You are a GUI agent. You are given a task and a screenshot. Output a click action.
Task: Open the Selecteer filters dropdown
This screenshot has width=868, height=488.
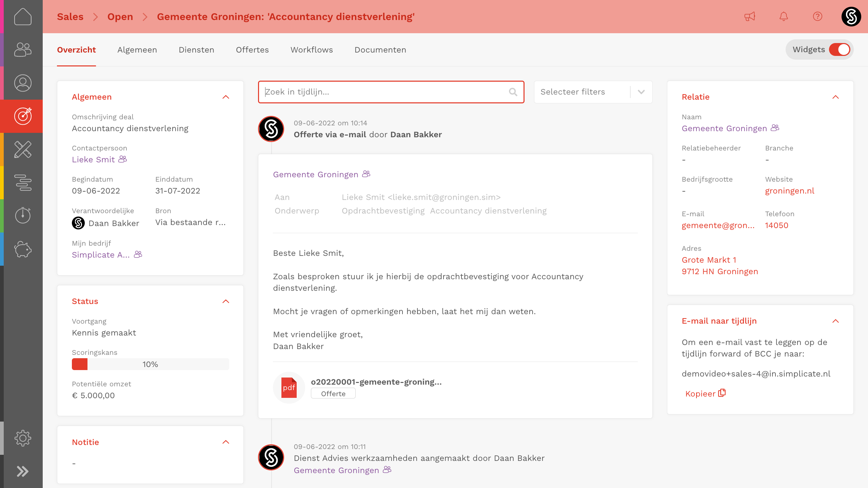click(x=593, y=92)
